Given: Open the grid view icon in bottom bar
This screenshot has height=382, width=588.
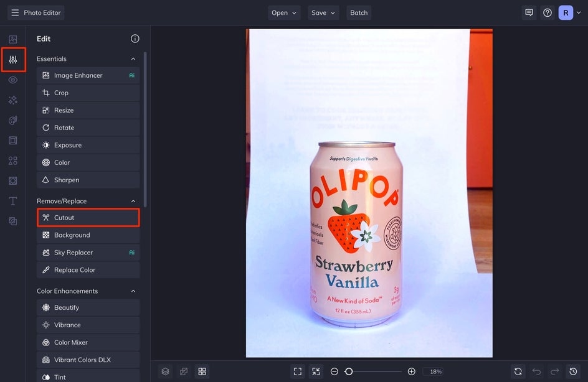Looking at the screenshot, I should [202, 371].
